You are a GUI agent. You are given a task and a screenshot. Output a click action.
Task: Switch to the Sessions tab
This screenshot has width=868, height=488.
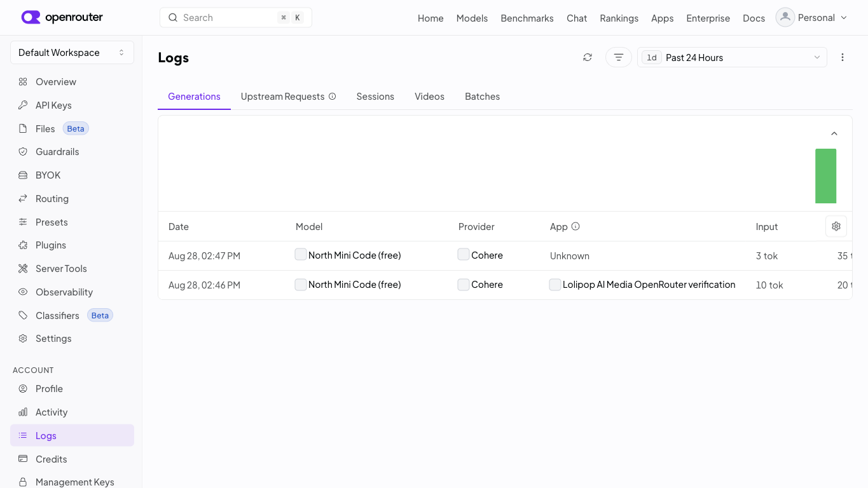coord(375,97)
